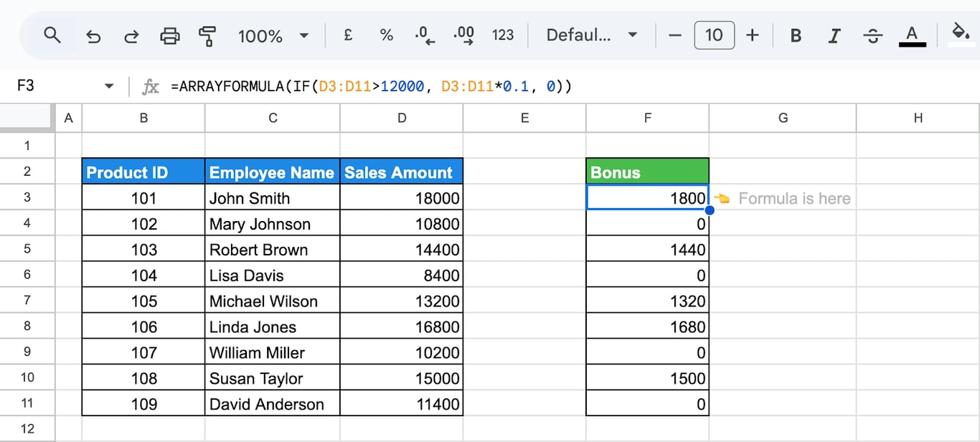Click the fx function icon
The image size is (980, 442).
151,87
